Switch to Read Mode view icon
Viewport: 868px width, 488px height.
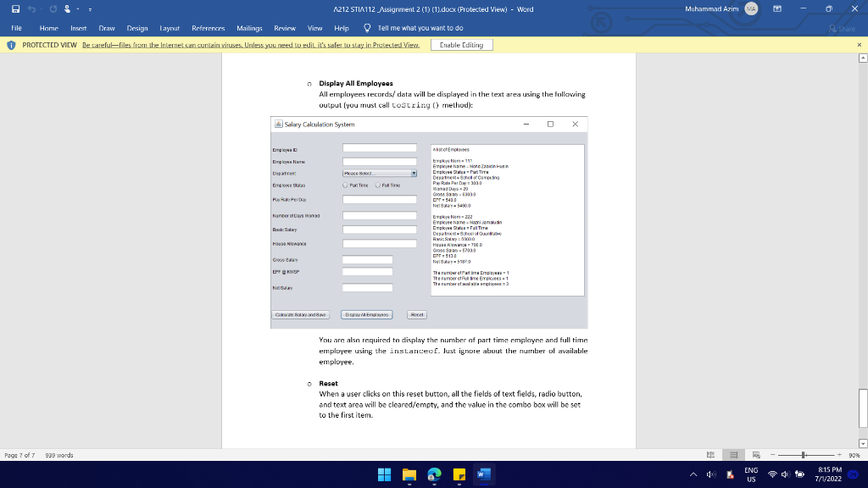coord(711,455)
